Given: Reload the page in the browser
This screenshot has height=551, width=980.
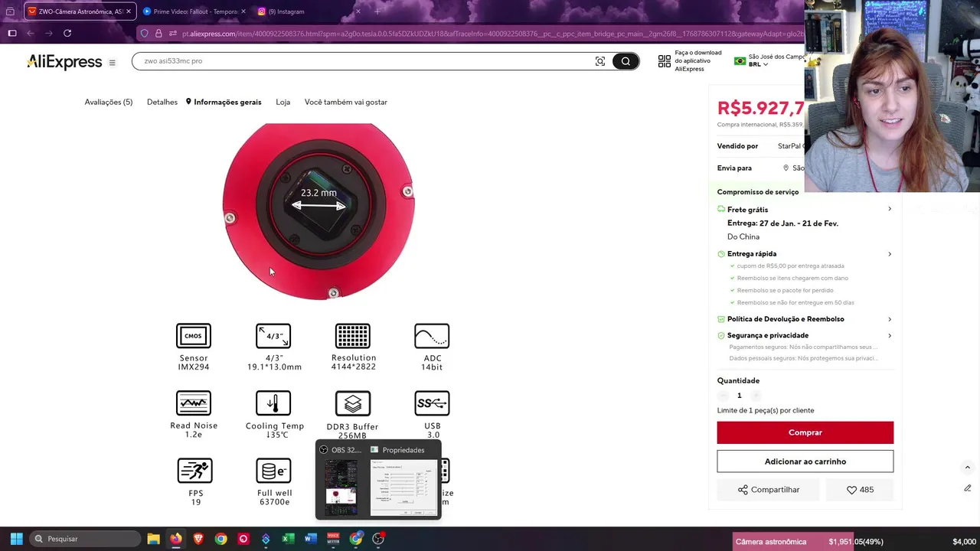Looking at the screenshot, I should [67, 33].
